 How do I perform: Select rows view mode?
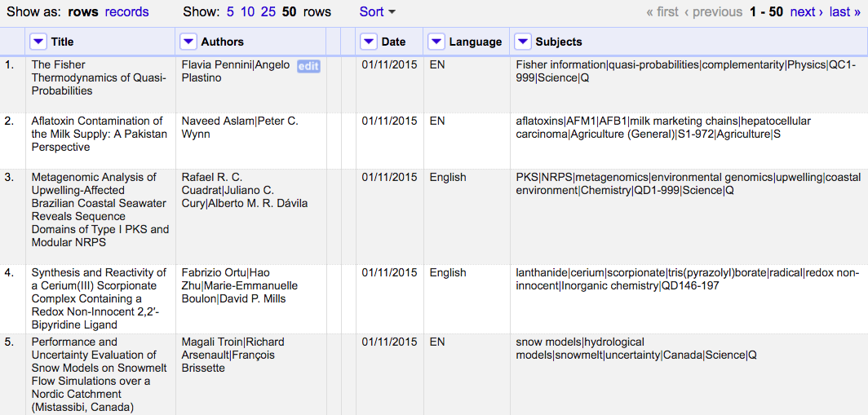click(x=83, y=11)
